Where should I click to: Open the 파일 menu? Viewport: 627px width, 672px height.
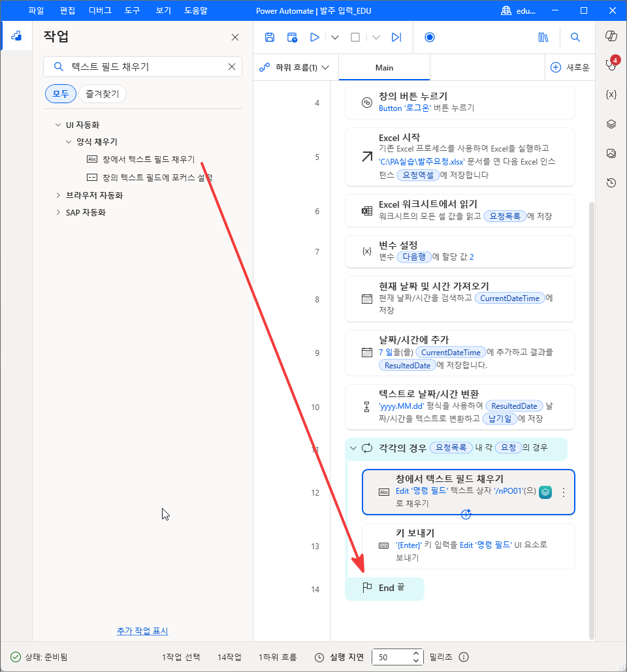tap(36, 10)
